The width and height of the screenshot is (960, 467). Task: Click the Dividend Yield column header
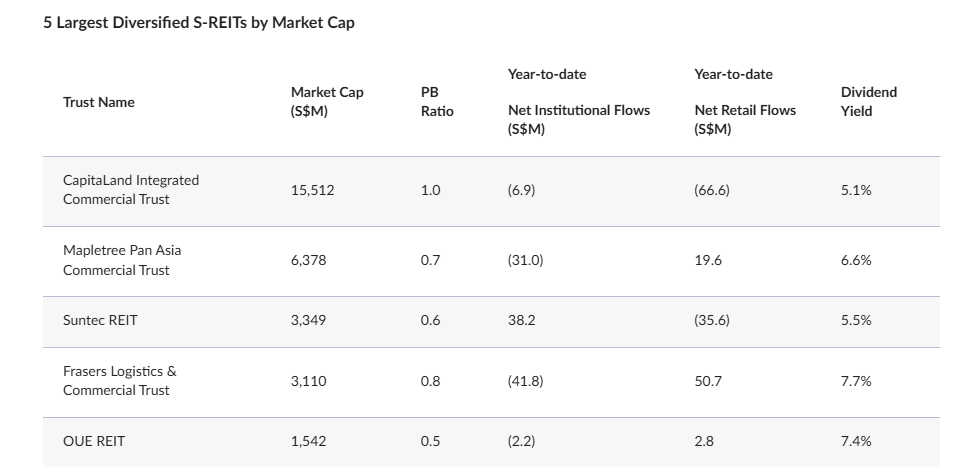(868, 102)
